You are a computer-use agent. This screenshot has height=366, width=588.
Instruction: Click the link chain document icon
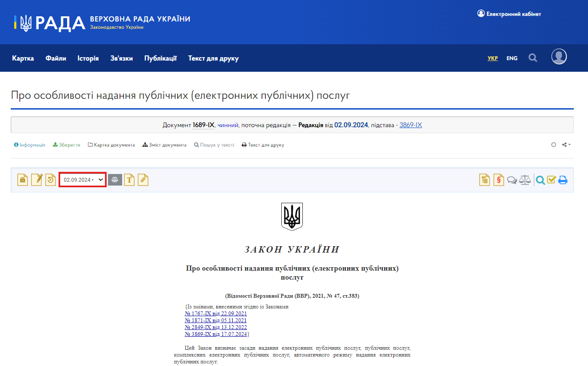[x=143, y=180]
